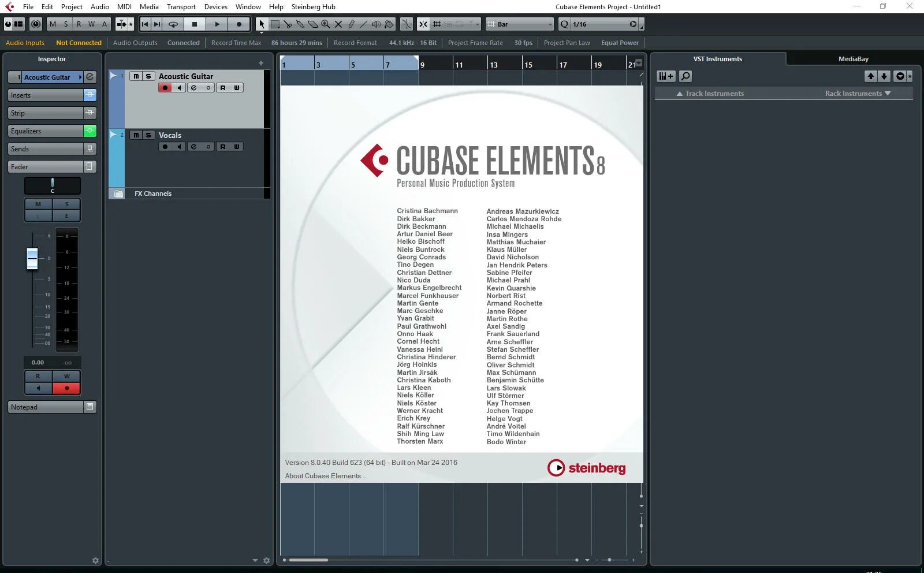Click the Find Instruments magnifier icon
The height and width of the screenshot is (573, 924).
(685, 76)
